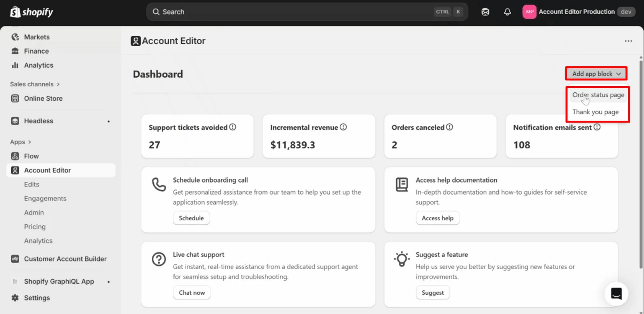Expand the Sales channels section chevron
Screen dimensions: 644x314
[58, 84]
